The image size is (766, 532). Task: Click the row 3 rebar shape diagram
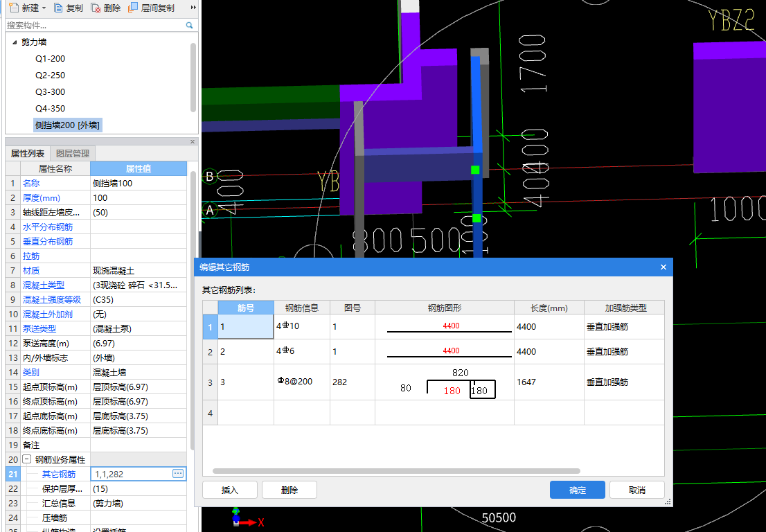pos(445,382)
